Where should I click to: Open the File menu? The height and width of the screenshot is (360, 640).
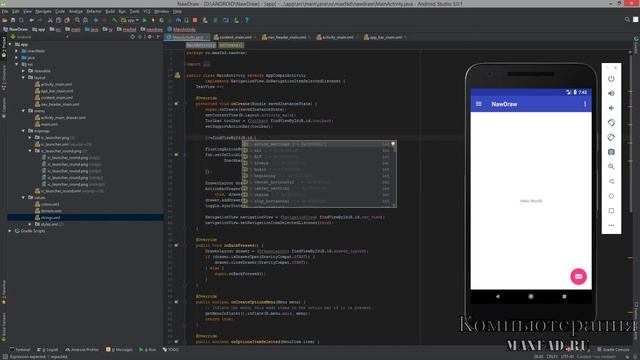(x=4, y=11)
